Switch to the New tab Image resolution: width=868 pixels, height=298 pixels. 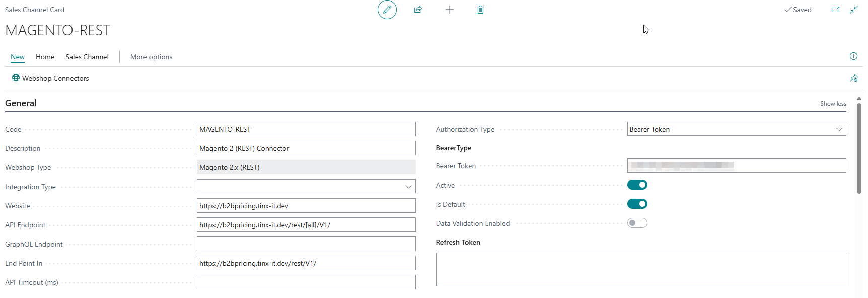18,57
